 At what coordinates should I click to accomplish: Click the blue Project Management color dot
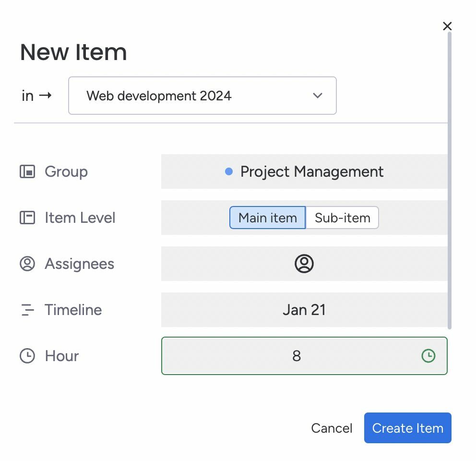point(229,172)
